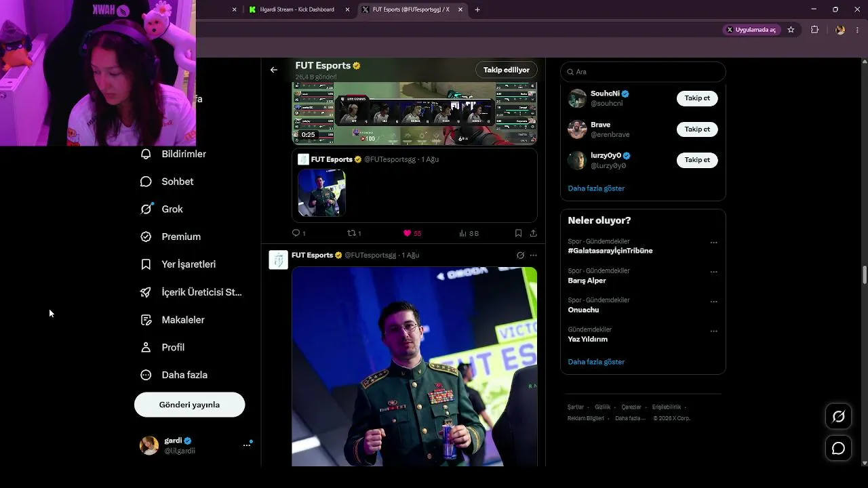Open the Gizlilik footer link

pyautogui.click(x=602, y=407)
